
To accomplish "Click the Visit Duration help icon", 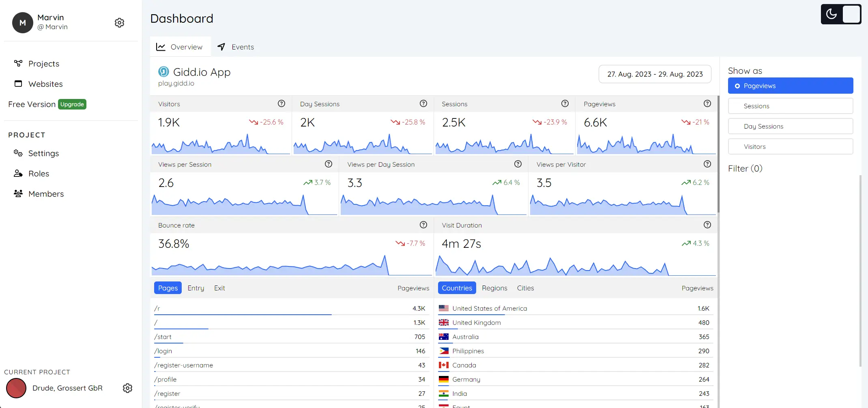I will pos(707,225).
